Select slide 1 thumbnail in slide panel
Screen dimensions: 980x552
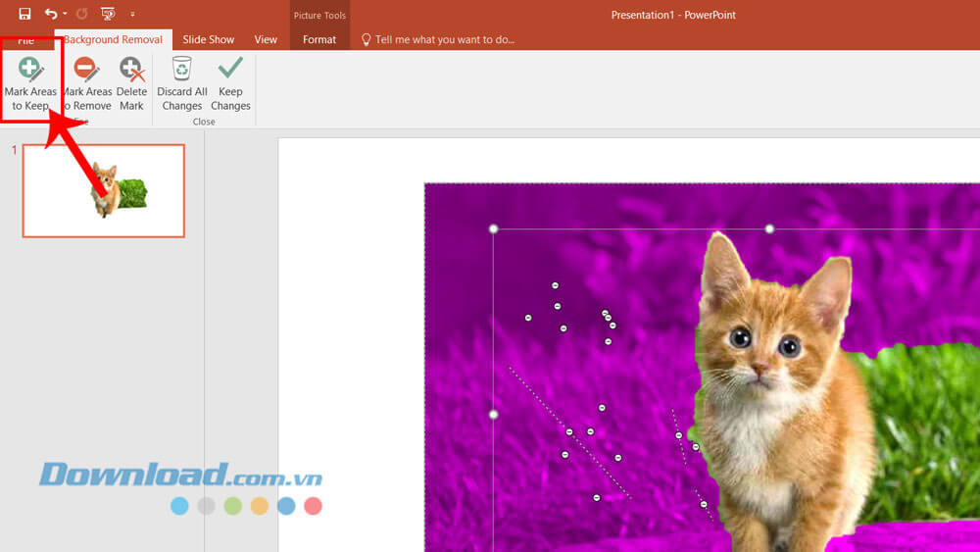coord(104,191)
